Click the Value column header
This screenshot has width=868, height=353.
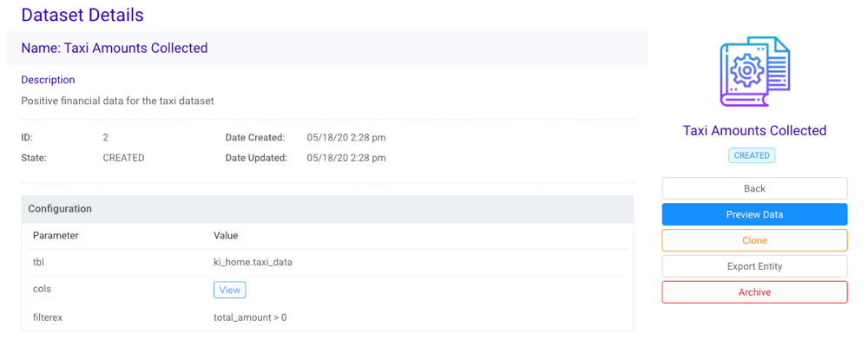[226, 236]
